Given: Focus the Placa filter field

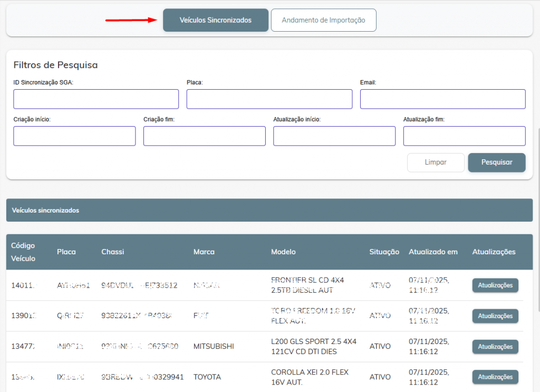Looking at the screenshot, I should [269, 99].
